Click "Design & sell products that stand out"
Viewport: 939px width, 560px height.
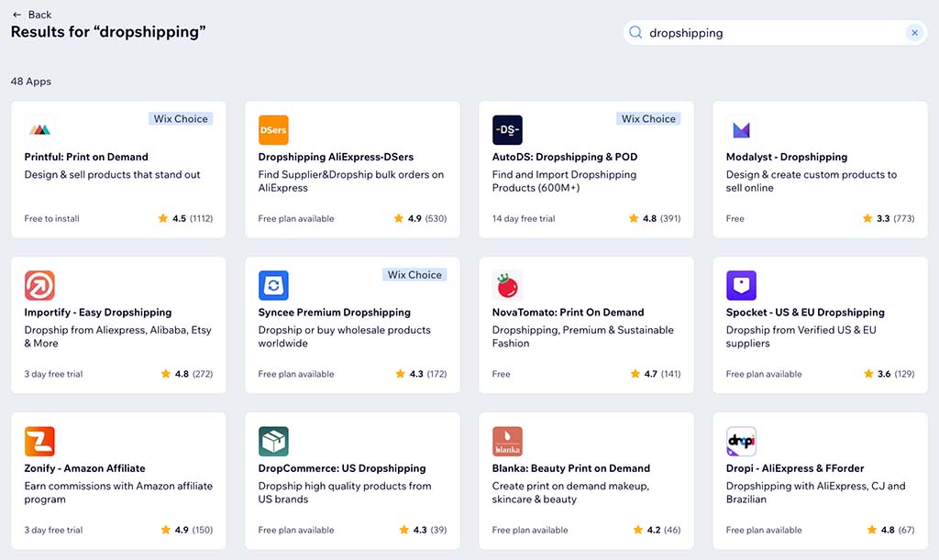point(112,175)
